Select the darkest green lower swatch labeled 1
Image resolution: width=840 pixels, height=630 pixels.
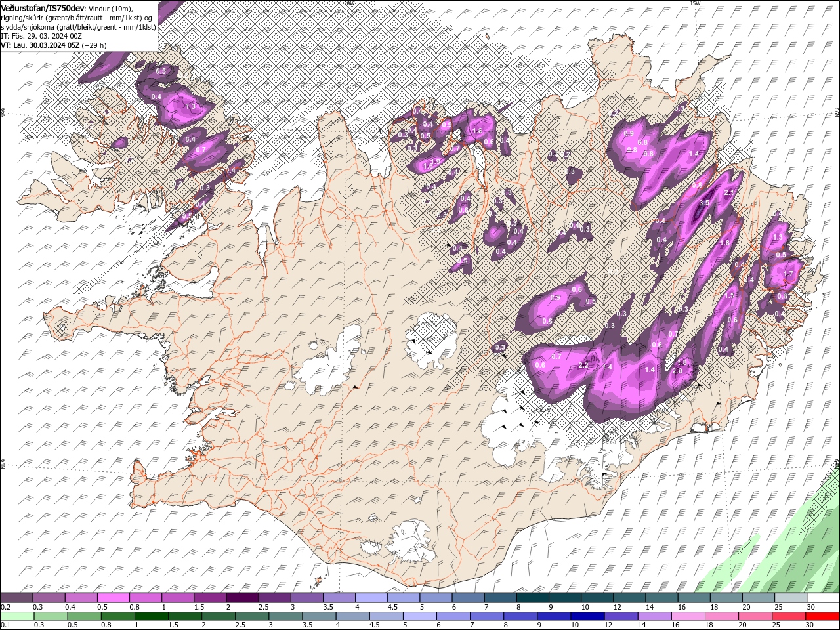pyautogui.click(x=151, y=616)
